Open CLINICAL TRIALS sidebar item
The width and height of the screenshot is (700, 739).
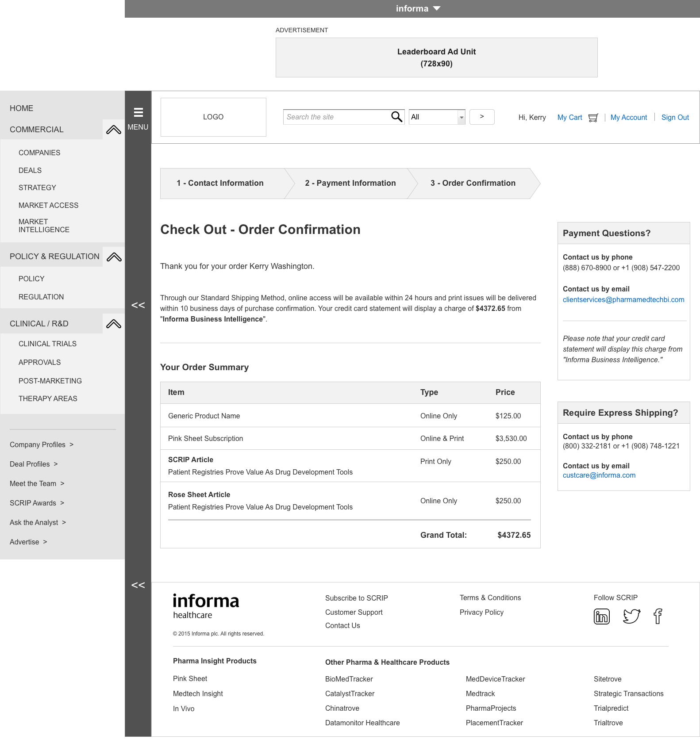pos(47,344)
